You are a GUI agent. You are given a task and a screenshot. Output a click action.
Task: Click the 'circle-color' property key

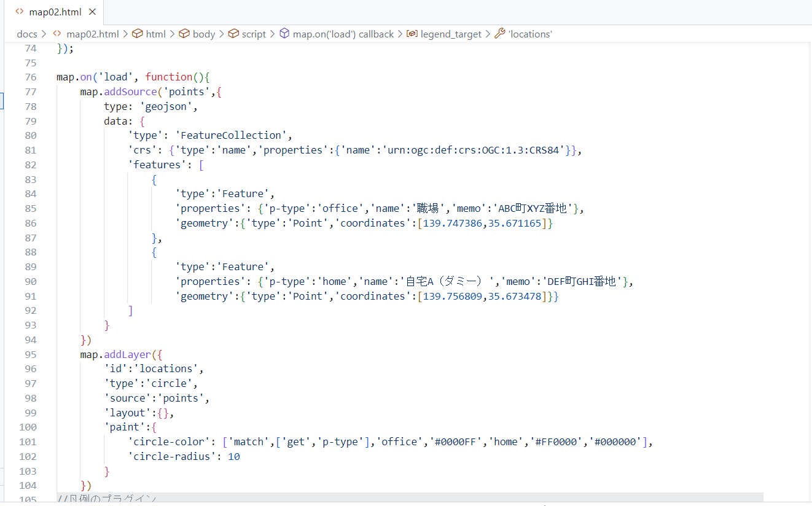(169, 442)
